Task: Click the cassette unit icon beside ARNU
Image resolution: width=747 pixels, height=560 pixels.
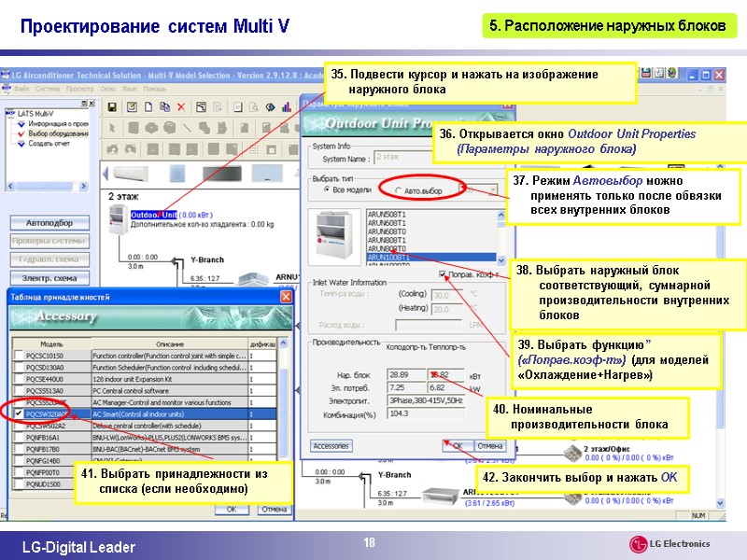Action: click(252, 279)
